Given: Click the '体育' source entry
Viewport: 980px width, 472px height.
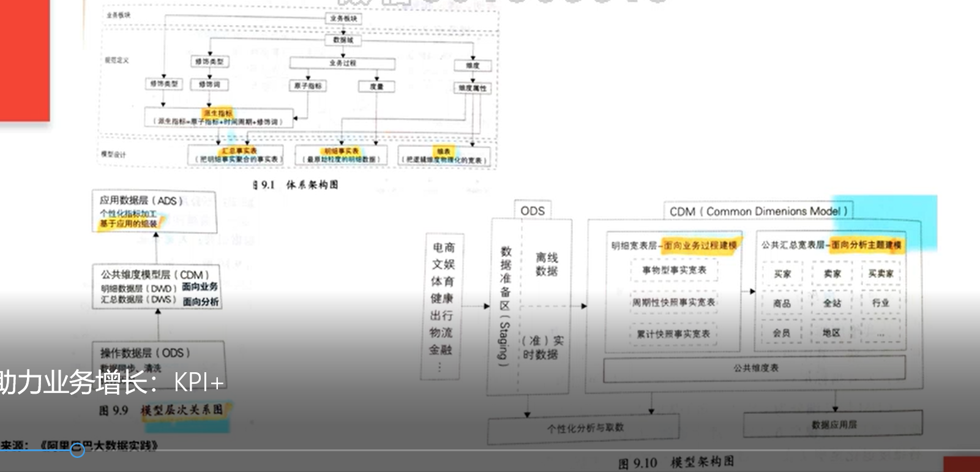Looking at the screenshot, I should pyautogui.click(x=443, y=282).
